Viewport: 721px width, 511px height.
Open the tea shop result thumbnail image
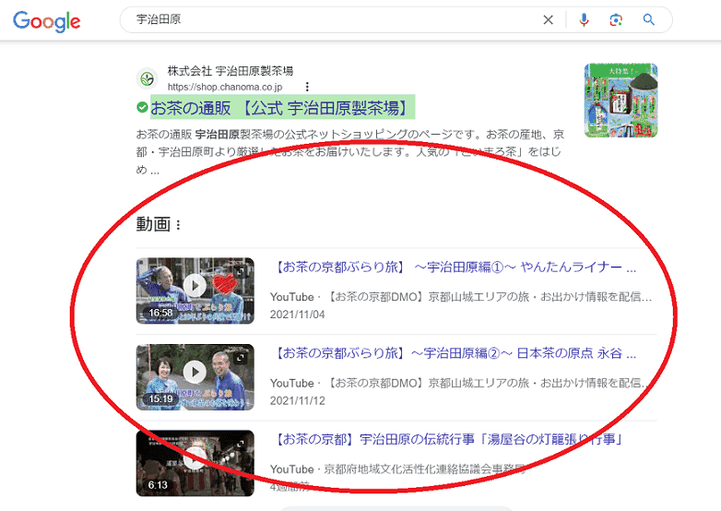[621, 100]
